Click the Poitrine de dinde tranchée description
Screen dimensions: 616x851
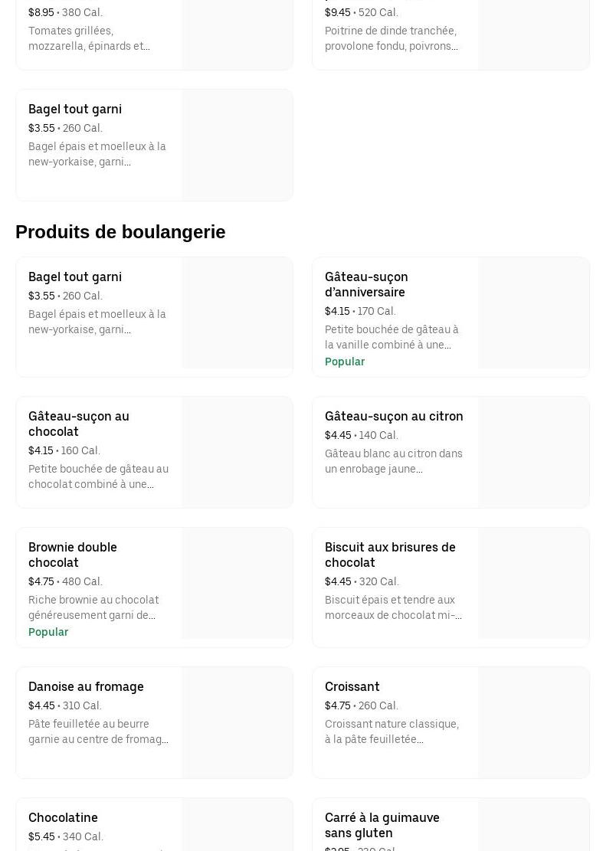[391, 38]
